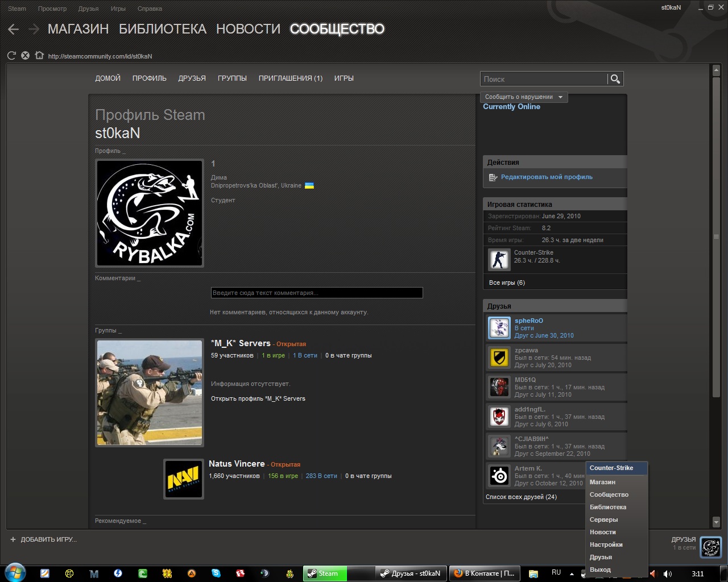Open MD51Q's avatar in friends list
The image size is (728, 582).
(499, 387)
